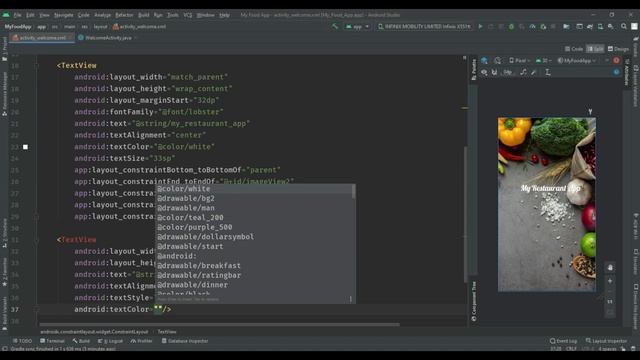
Task: Open the Component Tree side tab
Action: [x=474, y=301]
